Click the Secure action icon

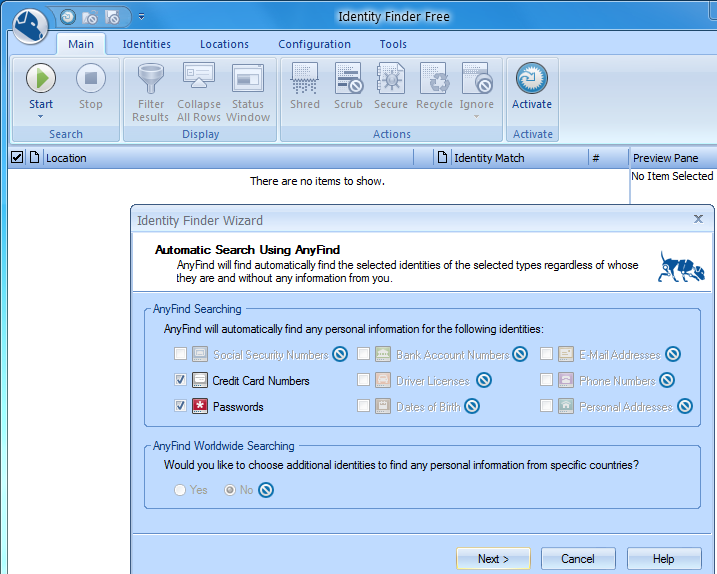coord(391,78)
